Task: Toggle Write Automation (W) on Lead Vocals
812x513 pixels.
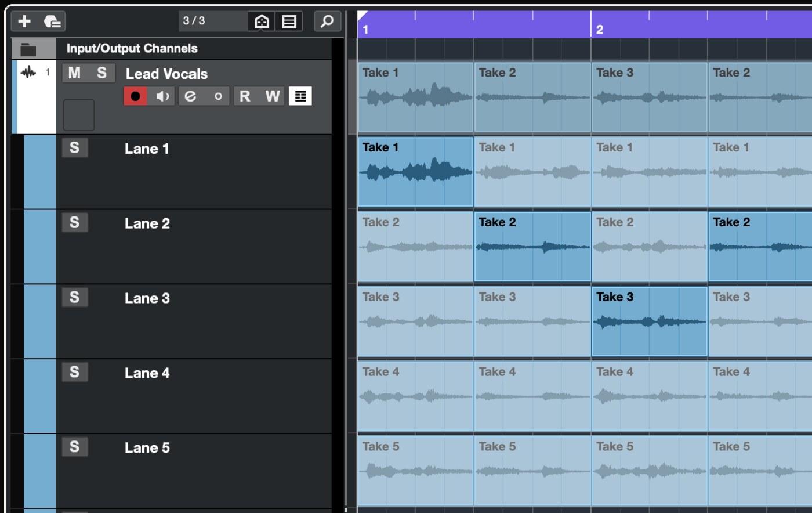Action: coord(273,96)
